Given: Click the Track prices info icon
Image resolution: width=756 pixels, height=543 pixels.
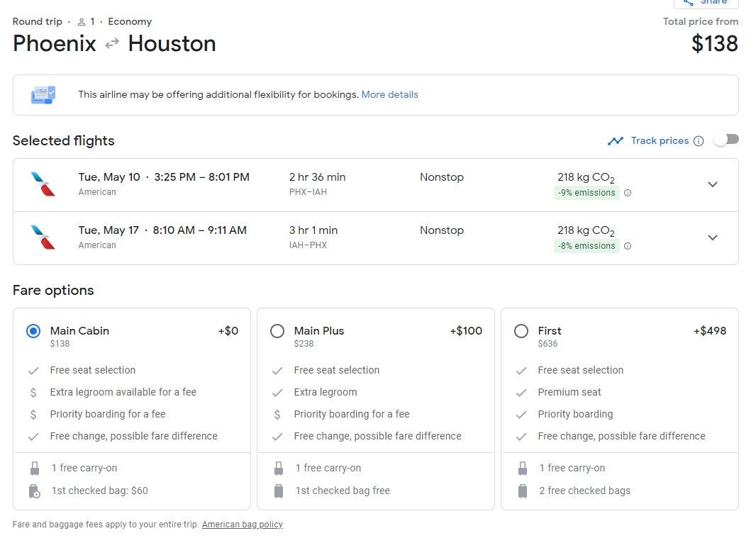Looking at the screenshot, I should click(699, 141).
